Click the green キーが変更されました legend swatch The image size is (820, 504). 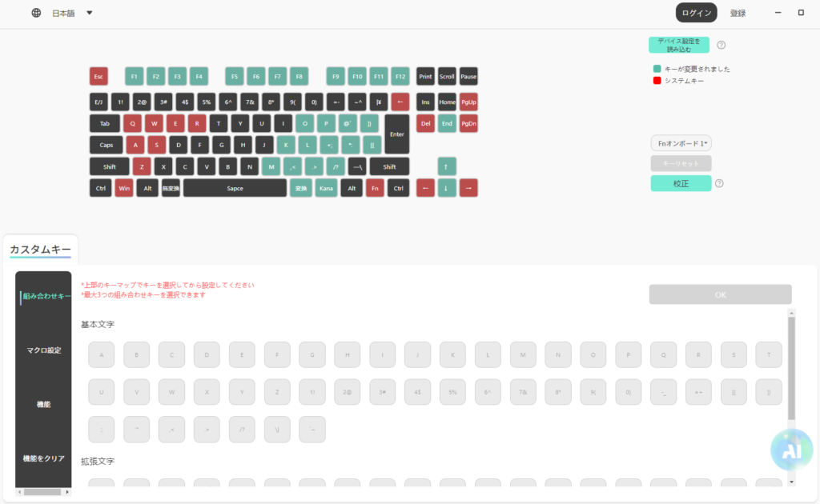point(657,69)
